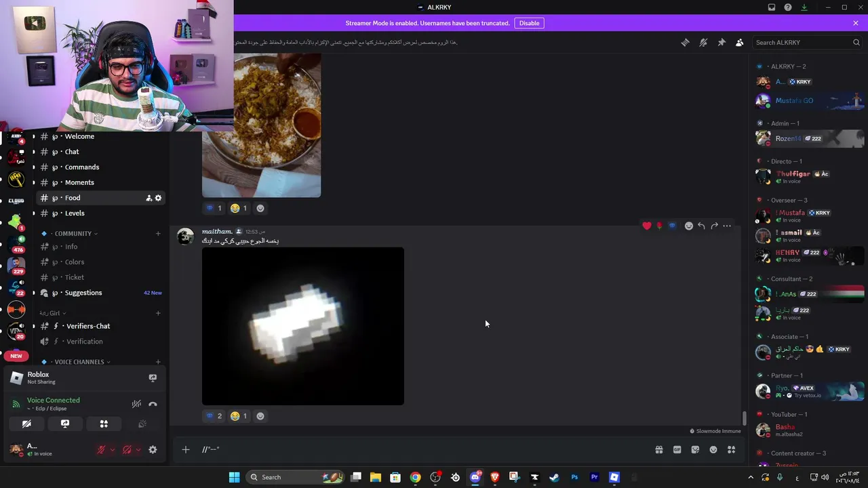The image size is (868, 488).
Task: Open Food channel settings gear
Action: click(x=158, y=198)
